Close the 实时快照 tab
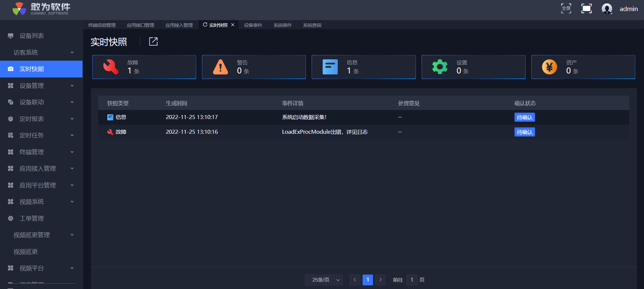 (x=233, y=25)
